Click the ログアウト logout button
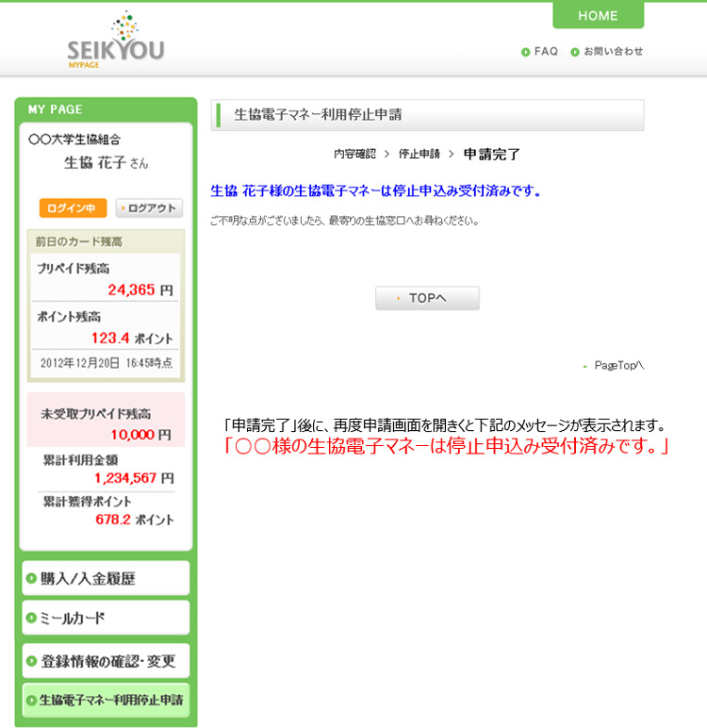The image size is (707, 728). point(149,208)
